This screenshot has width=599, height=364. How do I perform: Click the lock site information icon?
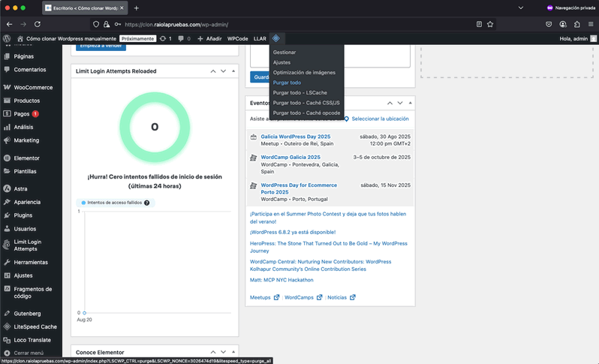(x=107, y=24)
